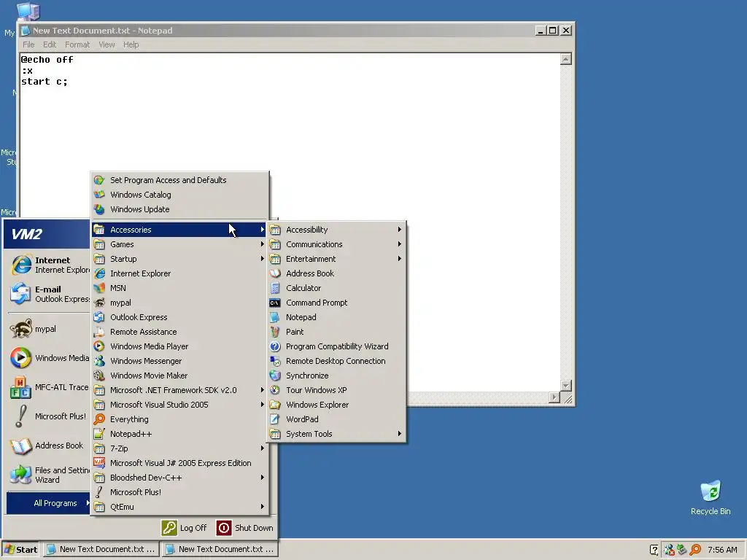Open pinned E-mail Outlook Express
The image size is (747, 560).
(50, 294)
